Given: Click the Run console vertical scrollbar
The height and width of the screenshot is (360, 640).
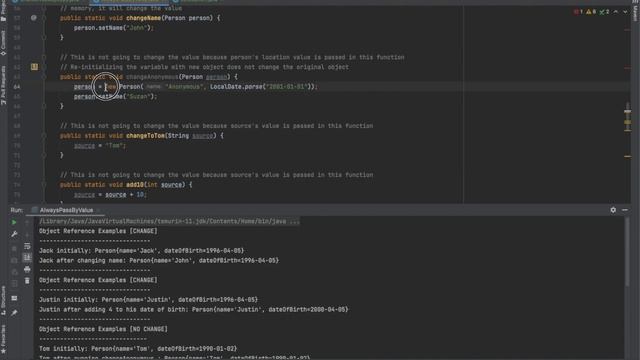Looking at the screenshot, I should coord(627,251).
